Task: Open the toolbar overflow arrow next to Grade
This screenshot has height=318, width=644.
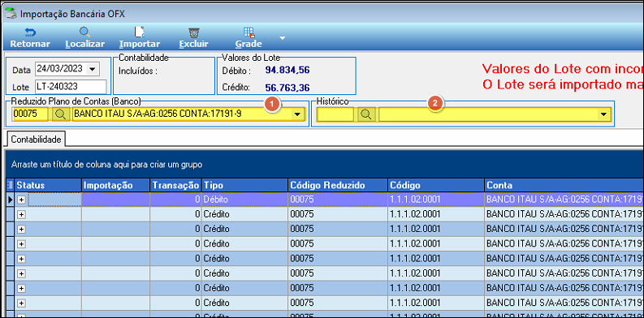Action: tap(282, 38)
